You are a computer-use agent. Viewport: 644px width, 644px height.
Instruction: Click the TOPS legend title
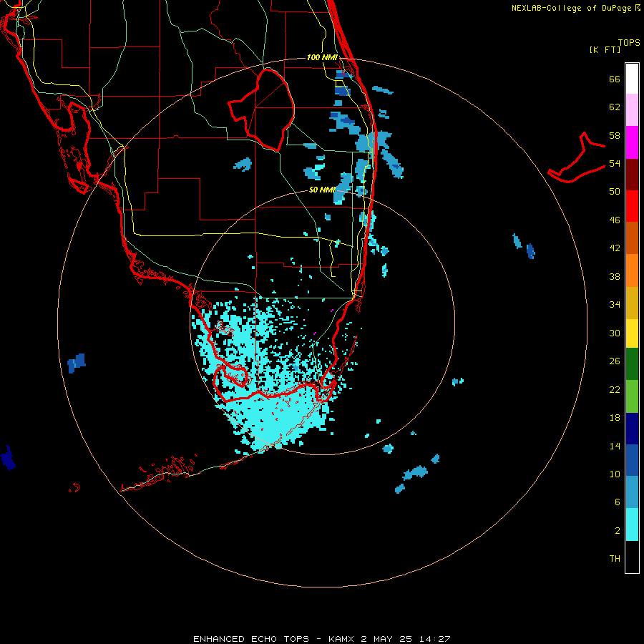(x=629, y=42)
